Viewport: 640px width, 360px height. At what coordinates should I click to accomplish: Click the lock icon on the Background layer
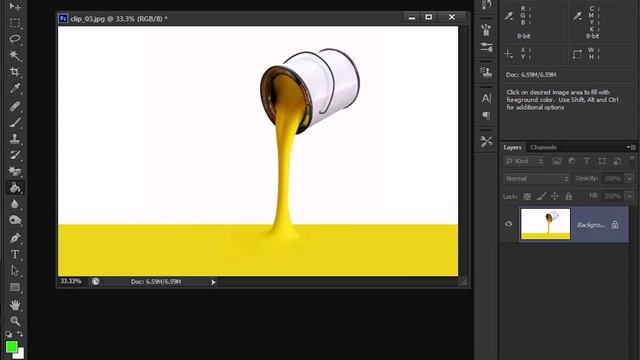(x=615, y=224)
